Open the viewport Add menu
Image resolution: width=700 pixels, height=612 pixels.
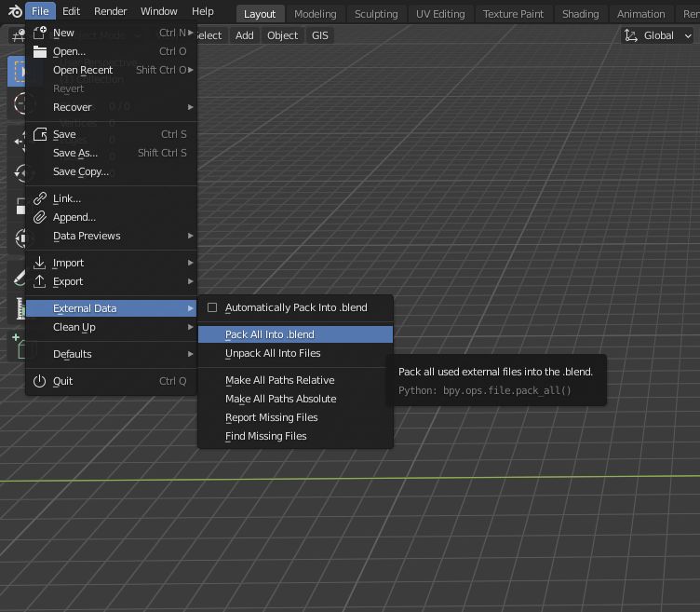[245, 35]
